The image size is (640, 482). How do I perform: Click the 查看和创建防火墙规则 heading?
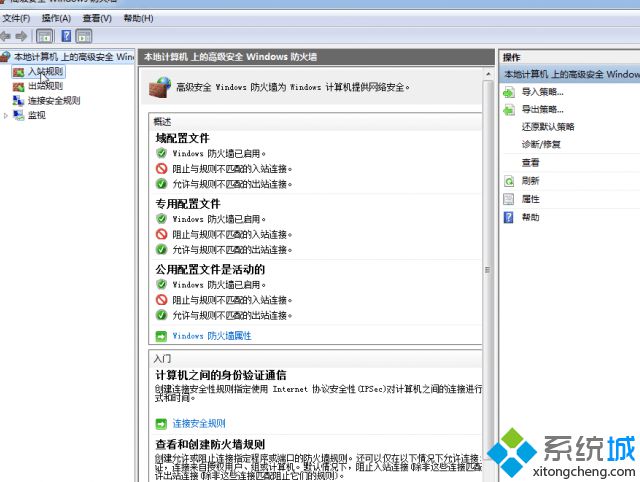point(210,444)
